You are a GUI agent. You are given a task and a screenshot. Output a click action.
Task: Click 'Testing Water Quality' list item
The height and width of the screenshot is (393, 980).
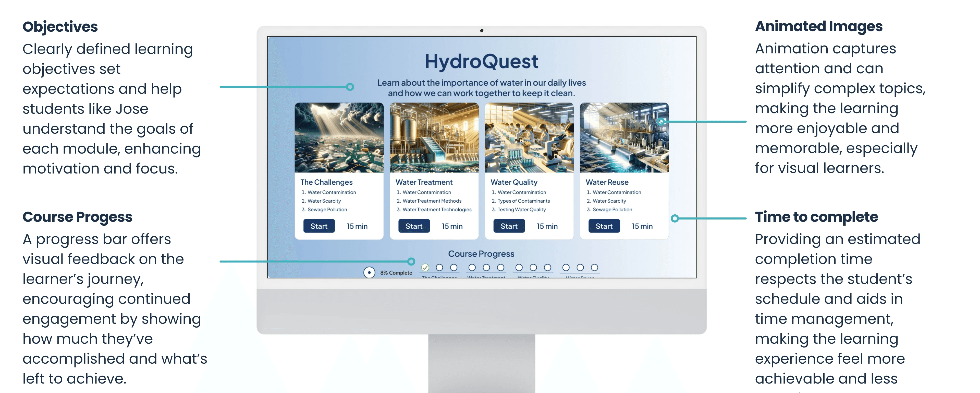(x=522, y=210)
